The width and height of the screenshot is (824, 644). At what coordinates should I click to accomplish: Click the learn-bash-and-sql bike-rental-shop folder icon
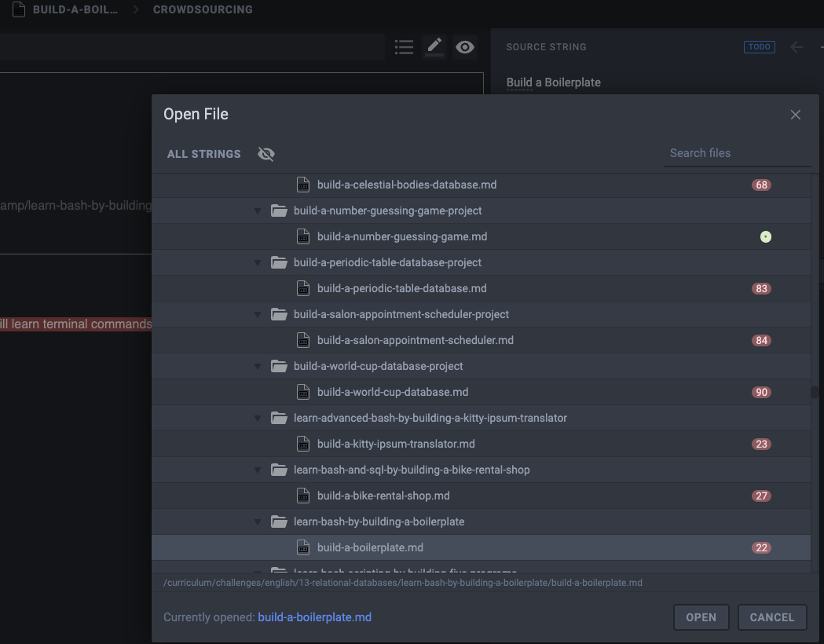pyautogui.click(x=279, y=470)
